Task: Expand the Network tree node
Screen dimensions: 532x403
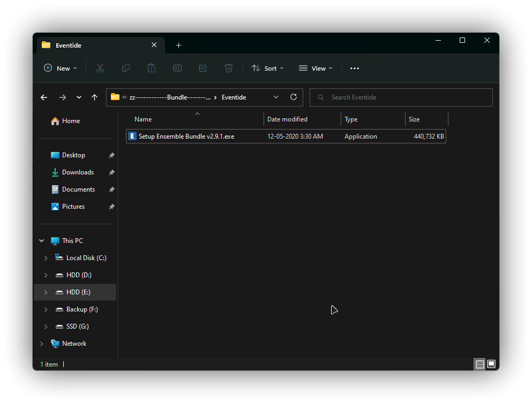Action: coord(42,344)
